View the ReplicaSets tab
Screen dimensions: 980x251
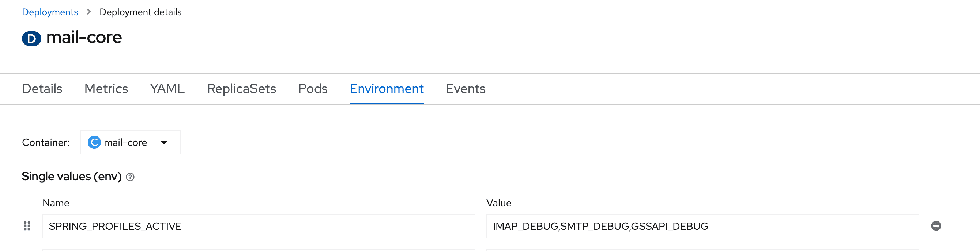point(241,89)
